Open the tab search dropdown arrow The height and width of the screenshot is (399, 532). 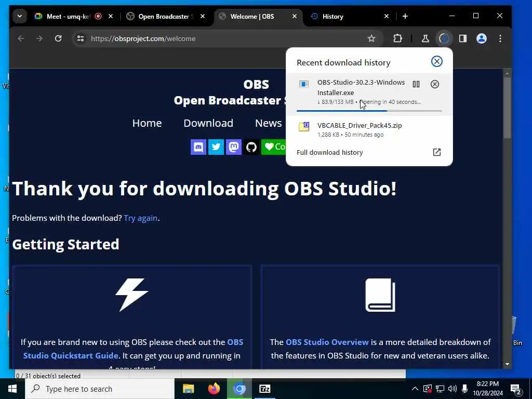[x=20, y=16]
